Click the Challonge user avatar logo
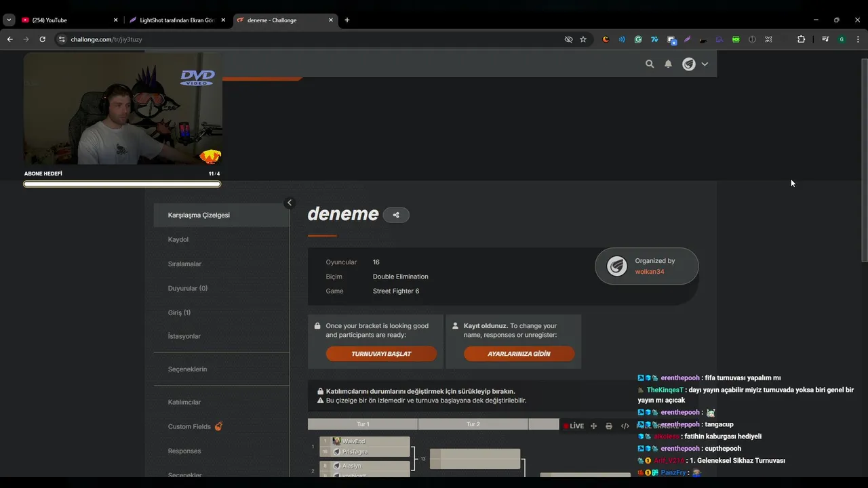868x488 pixels. click(x=689, y=64)
